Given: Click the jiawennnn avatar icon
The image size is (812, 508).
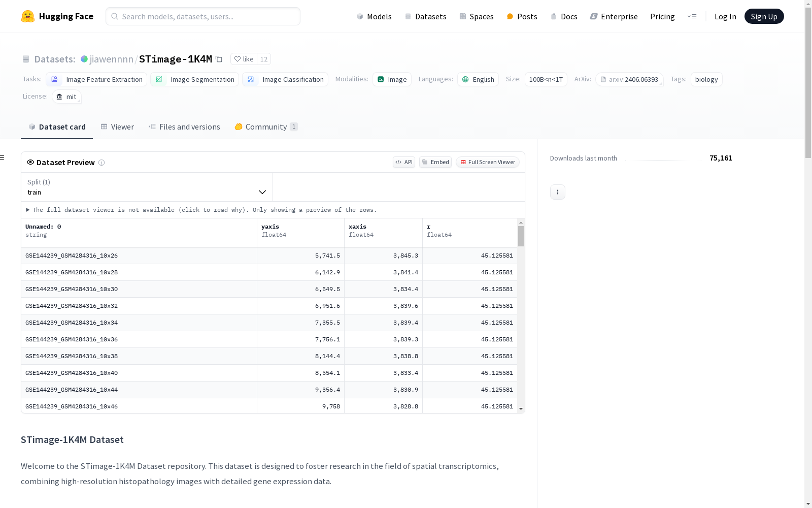Looking at the screenshot, I should (x=84, y=59).
